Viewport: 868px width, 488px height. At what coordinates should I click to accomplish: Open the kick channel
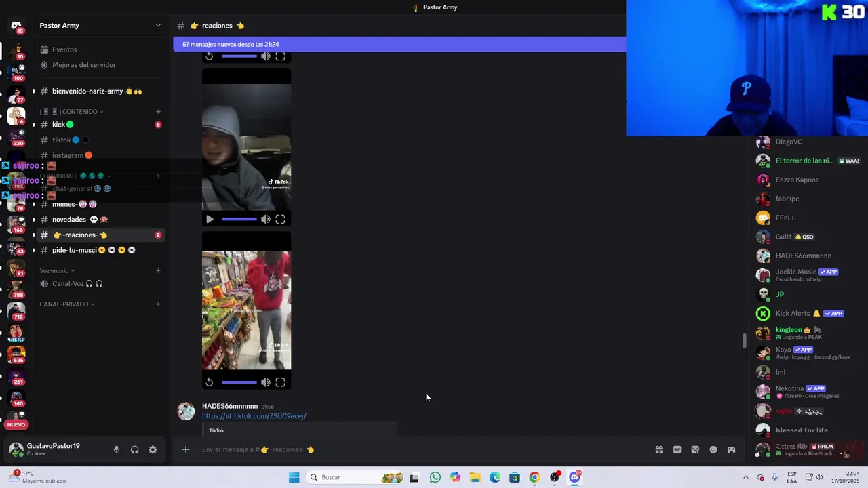tap(100, 125)
